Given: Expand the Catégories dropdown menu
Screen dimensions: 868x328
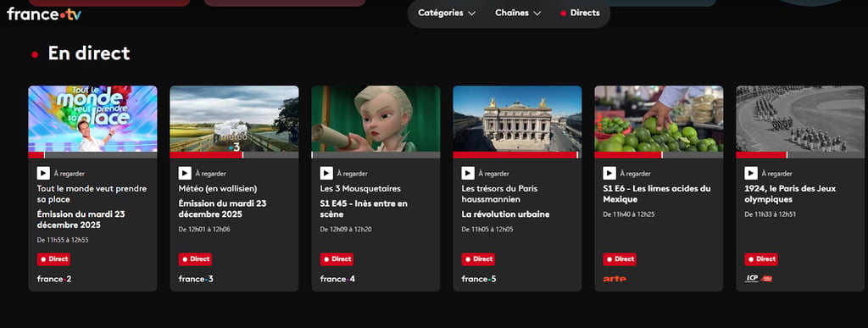Looking at the screenshot, I should tap(447, 13).
